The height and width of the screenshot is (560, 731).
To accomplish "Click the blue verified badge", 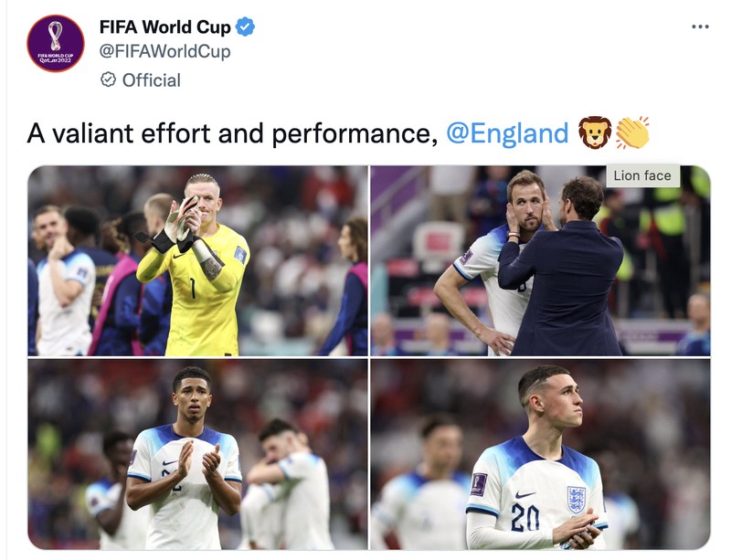I will pos(246,27).
